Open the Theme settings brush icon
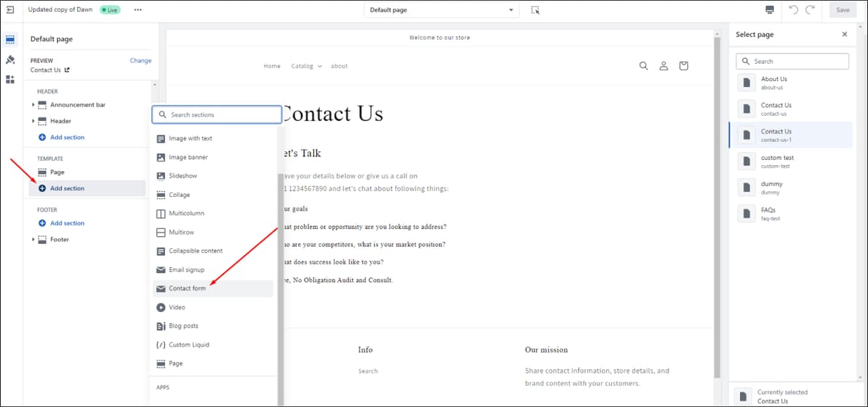868x407 pixels. pos(11,59)
